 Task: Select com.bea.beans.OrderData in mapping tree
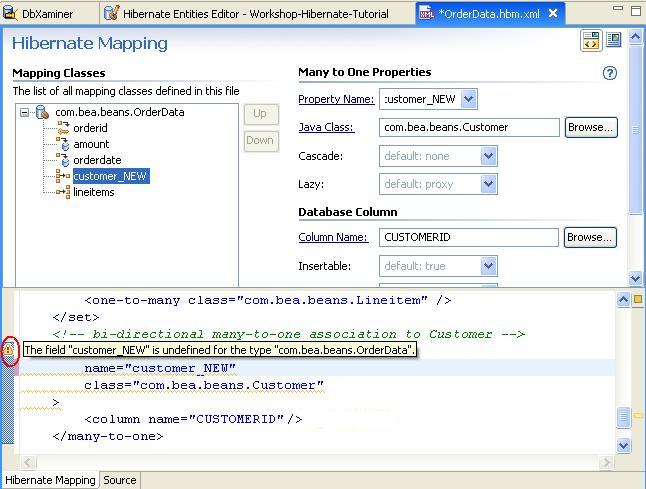point(119,112)
